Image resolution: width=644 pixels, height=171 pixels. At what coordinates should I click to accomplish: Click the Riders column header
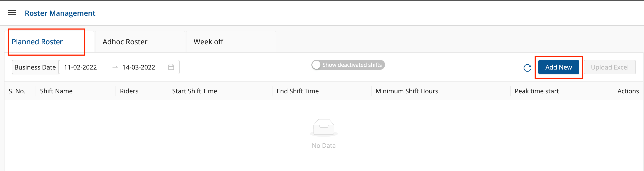tap(129, 91)
